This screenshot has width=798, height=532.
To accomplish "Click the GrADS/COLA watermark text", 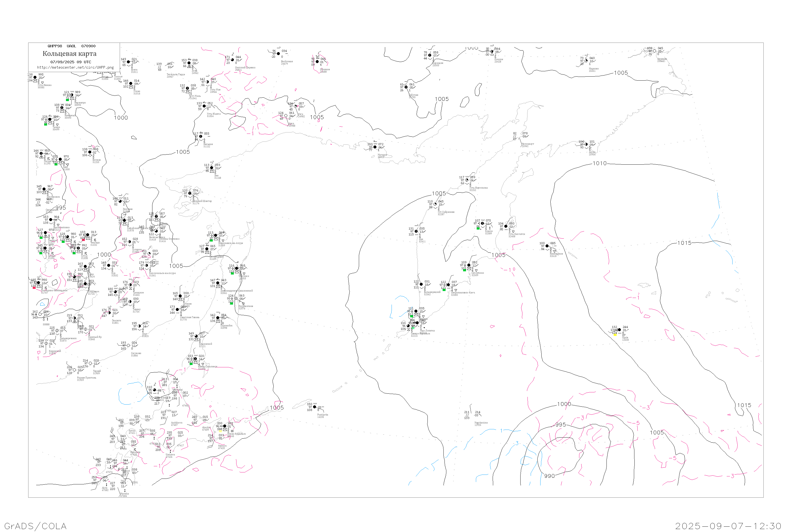I will click(35, 526).
